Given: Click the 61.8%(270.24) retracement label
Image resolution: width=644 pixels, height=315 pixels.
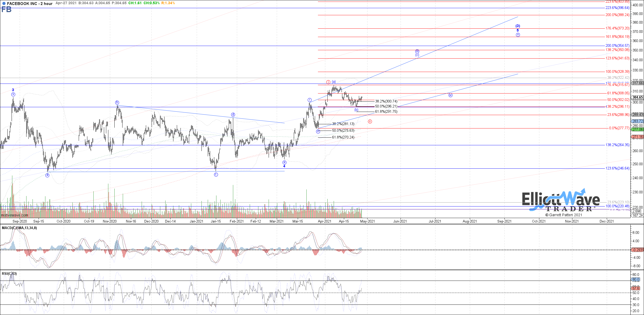Looking at the screenshot, I should pos(343,137).
